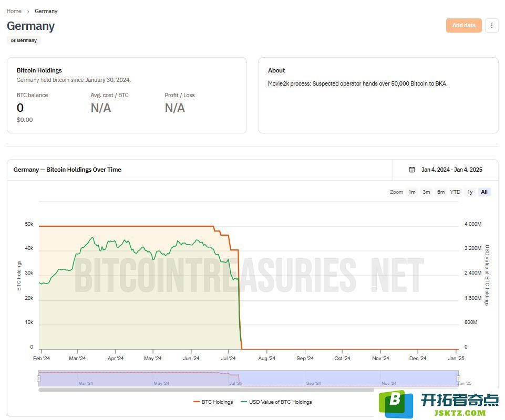Click the Feb '24 x-axis label
505x420 pixels.
coord(42,359)
